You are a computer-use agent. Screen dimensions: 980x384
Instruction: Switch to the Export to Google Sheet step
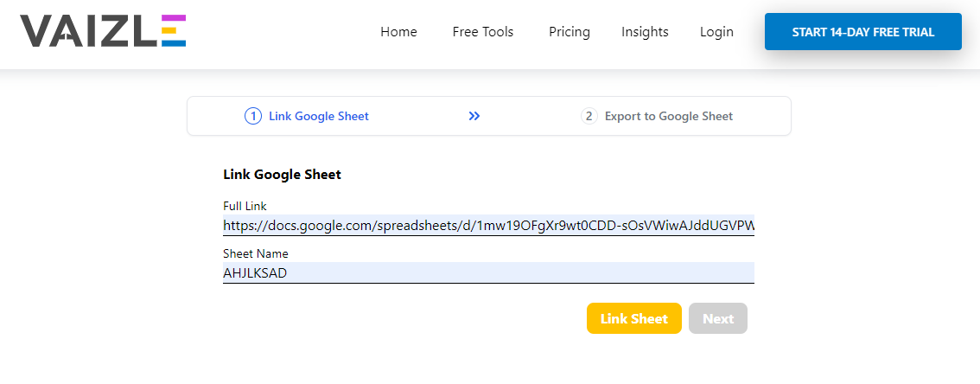click(669, 117)
